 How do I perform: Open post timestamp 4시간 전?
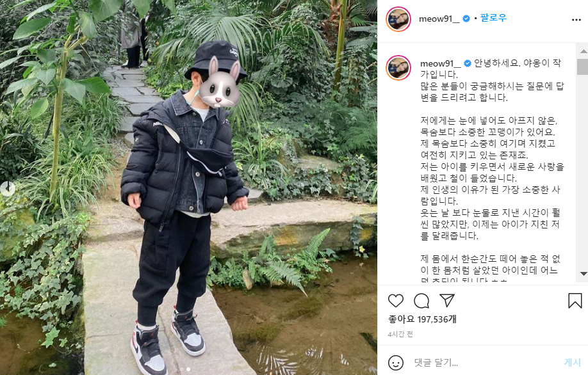click(400, 334)
